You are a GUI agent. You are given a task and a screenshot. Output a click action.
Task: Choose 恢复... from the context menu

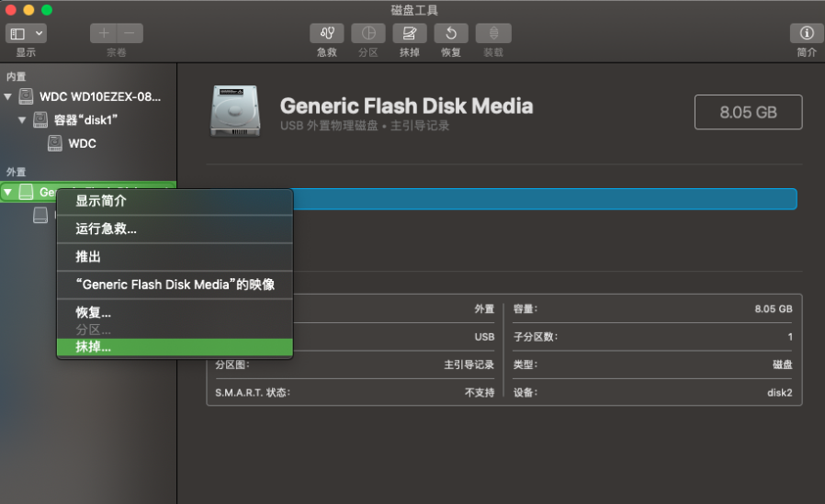175,312
